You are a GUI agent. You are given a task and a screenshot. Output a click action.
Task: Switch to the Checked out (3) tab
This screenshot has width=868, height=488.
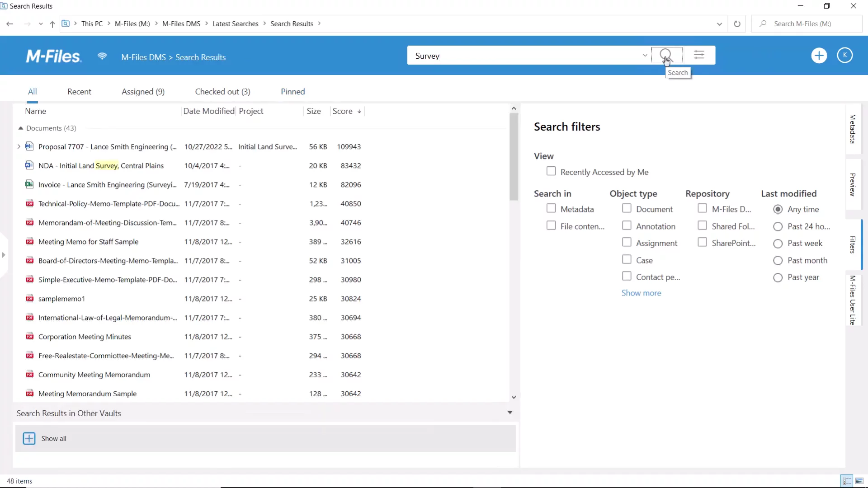pos(222,92)
